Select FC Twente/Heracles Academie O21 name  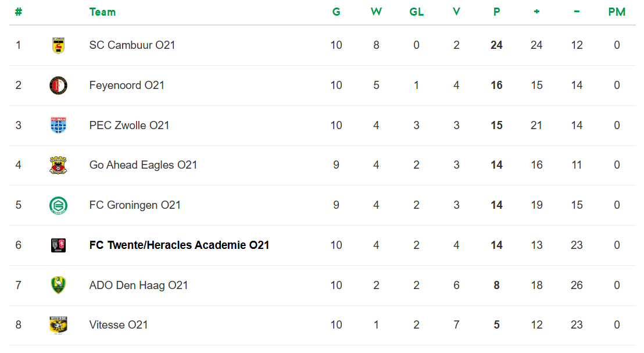[x=179, y=245]
